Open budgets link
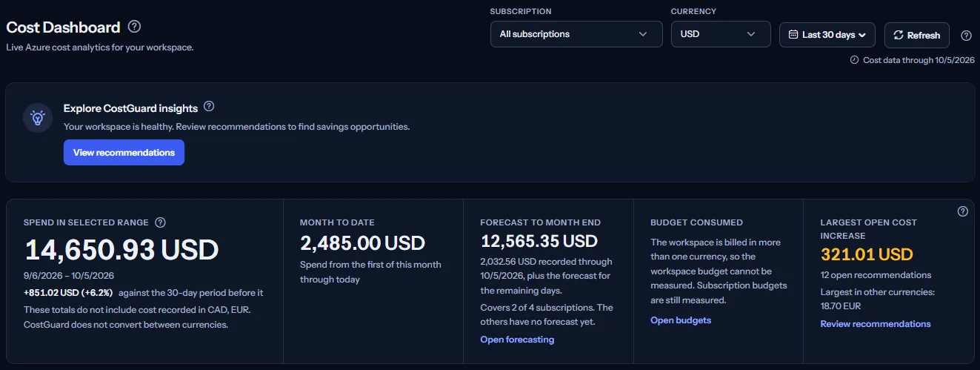This screenshot has height=370, width=980. pos(681,320)
